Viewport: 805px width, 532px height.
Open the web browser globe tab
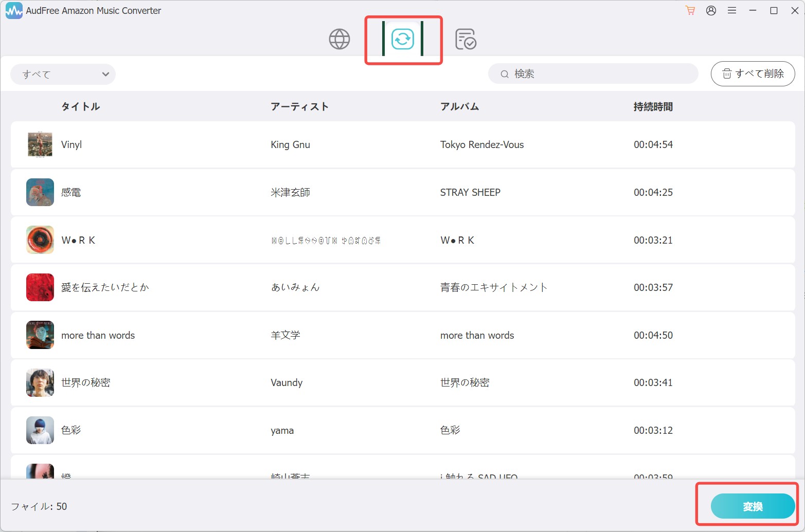click(339, 39)
